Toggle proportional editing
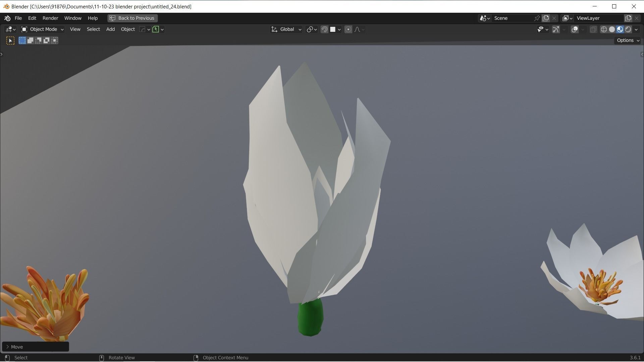 pos(348,29)
